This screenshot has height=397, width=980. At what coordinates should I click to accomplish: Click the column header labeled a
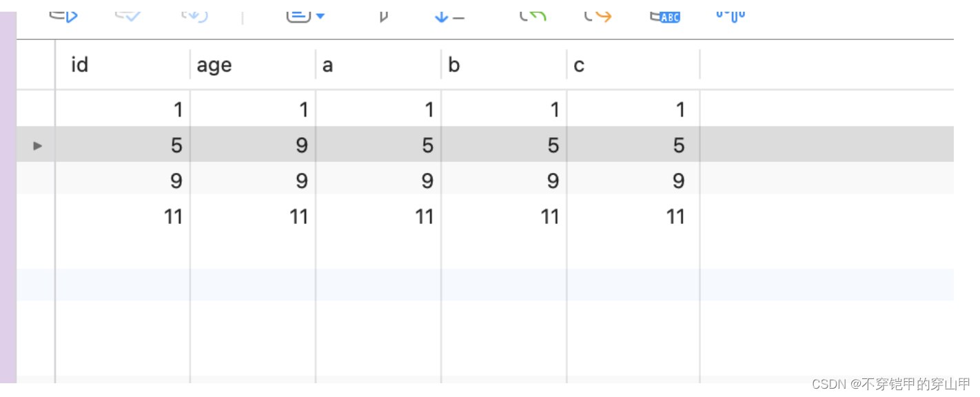coord(378,65)
